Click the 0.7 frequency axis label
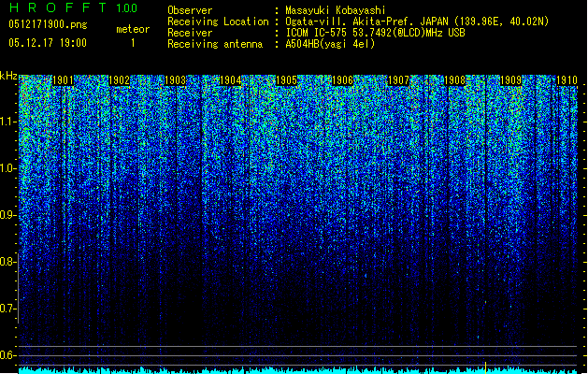Screen dimensions: 588x374 (x=7, y=309)
